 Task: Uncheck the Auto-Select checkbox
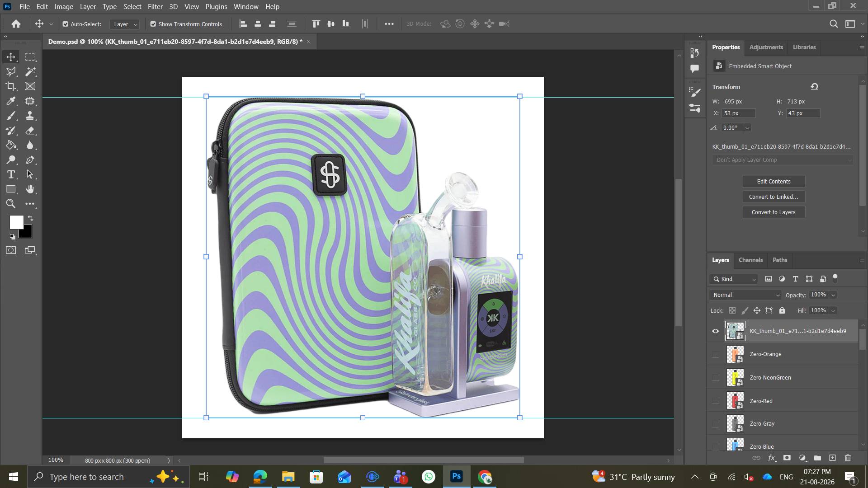coord(66,24)
